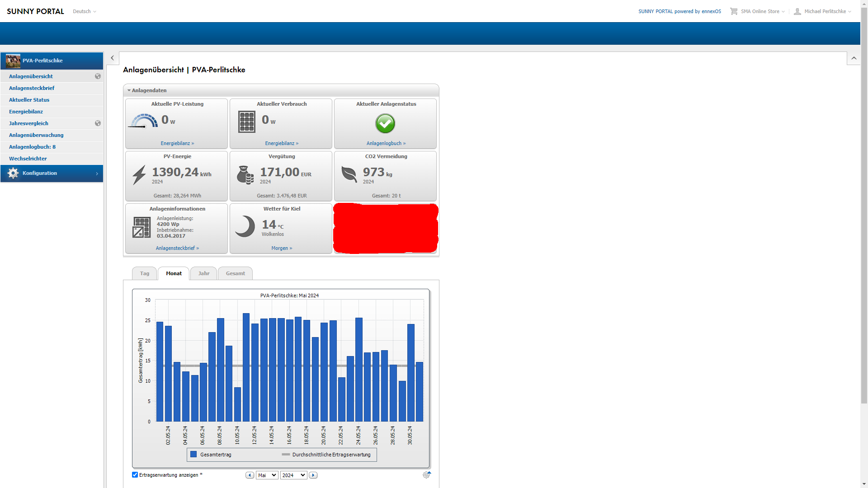Open the month dropdown showing Mai
868x488 pixels.
point(267,475)
